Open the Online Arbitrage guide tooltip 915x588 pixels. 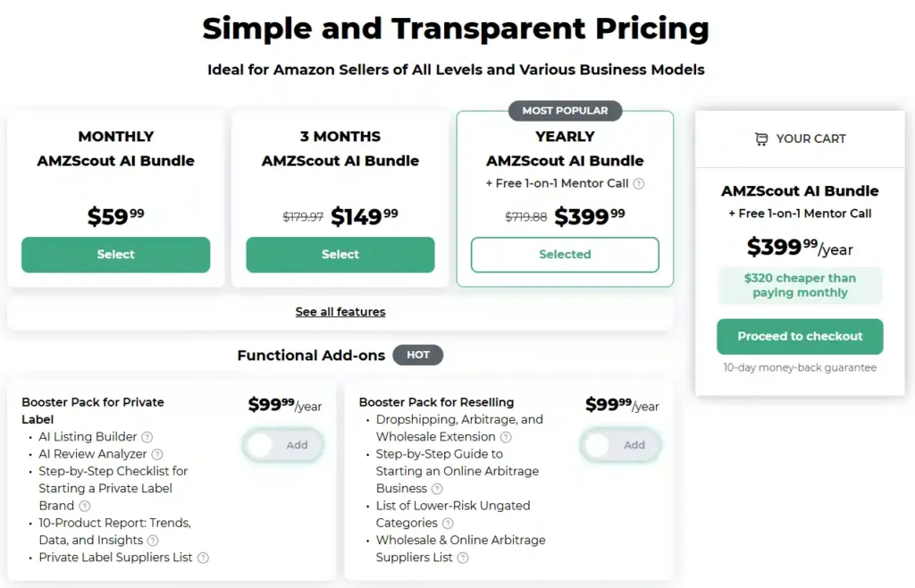tap(437, 488)
